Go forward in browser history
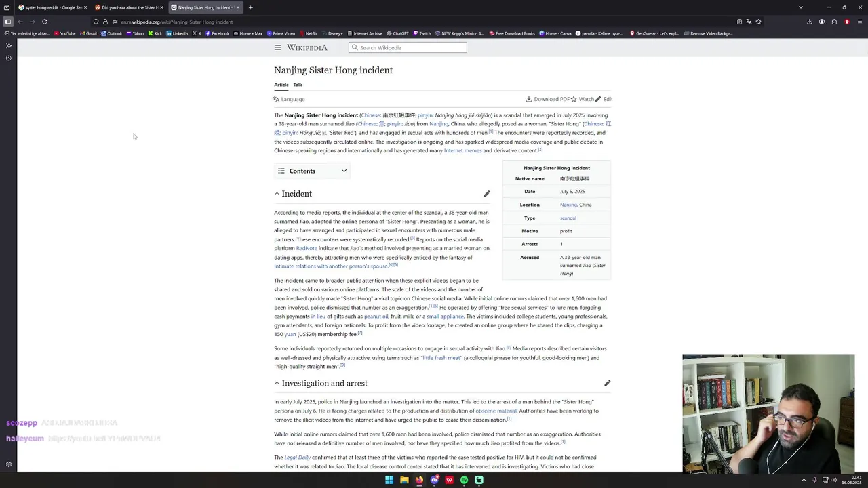Viewport: 868px width, 488px height. coord(32,22)
